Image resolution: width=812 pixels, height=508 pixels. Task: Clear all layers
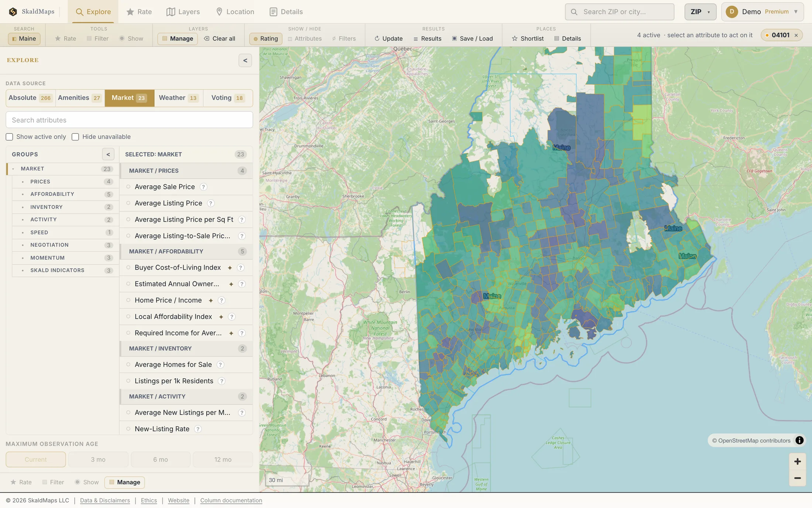point(220,38)
